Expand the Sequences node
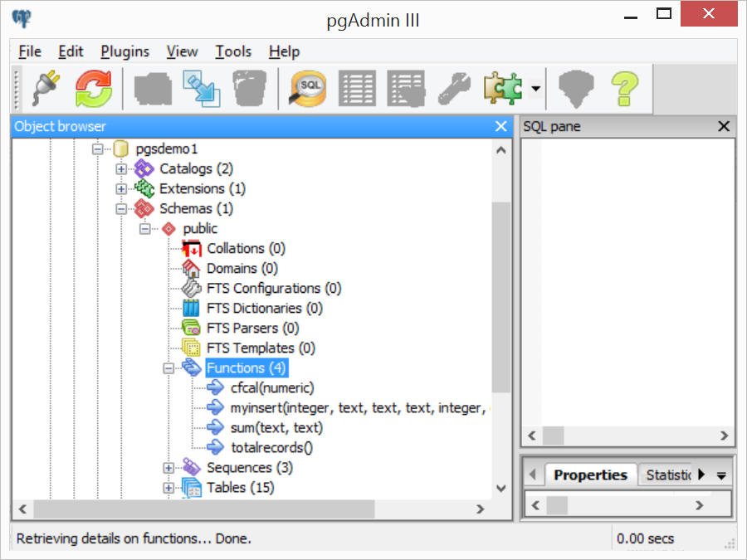This screenshot has height=560, width=747. click(x=168, y=468)
